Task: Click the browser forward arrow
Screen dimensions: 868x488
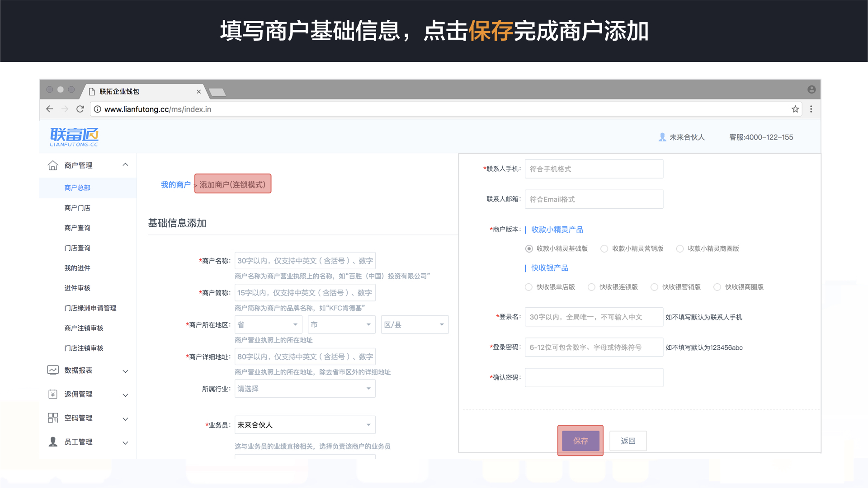Action: tap(65, 109)
